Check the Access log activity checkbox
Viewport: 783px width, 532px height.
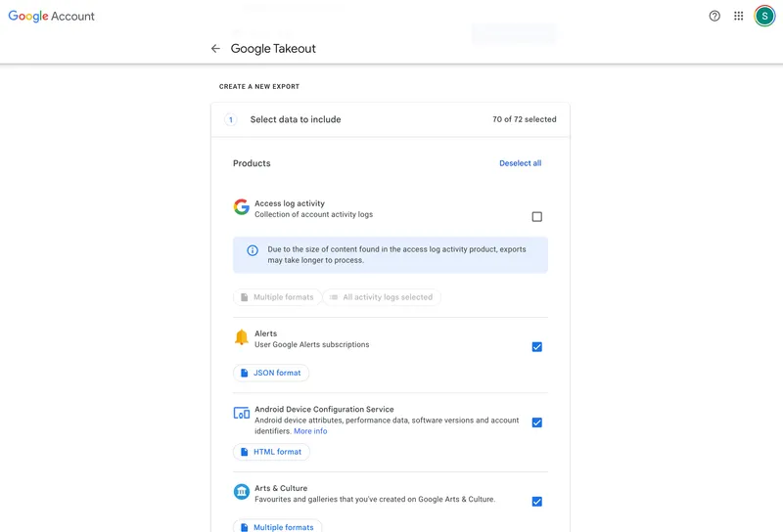pyautogui.click(x=536, y=216)
